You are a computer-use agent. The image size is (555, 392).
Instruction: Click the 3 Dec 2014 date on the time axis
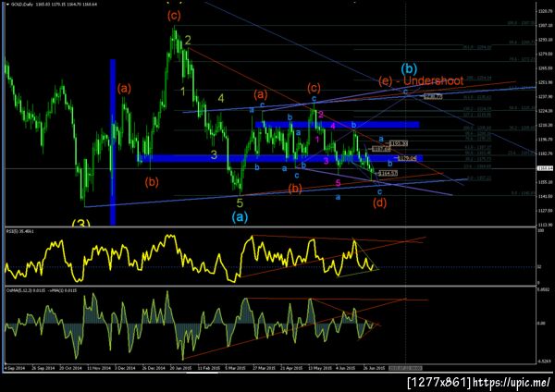point(125,368)
